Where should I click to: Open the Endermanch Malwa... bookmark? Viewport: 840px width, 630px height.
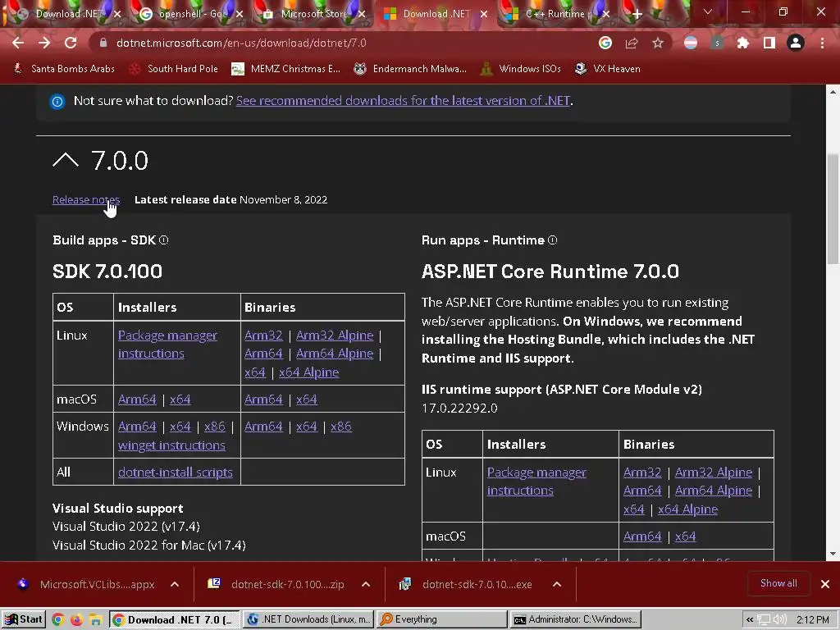pos(410,69)
